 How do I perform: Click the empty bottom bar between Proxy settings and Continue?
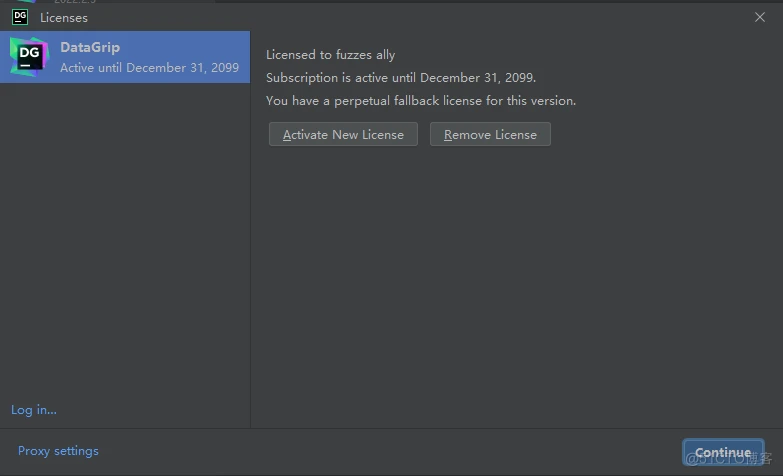pos(390,452)
